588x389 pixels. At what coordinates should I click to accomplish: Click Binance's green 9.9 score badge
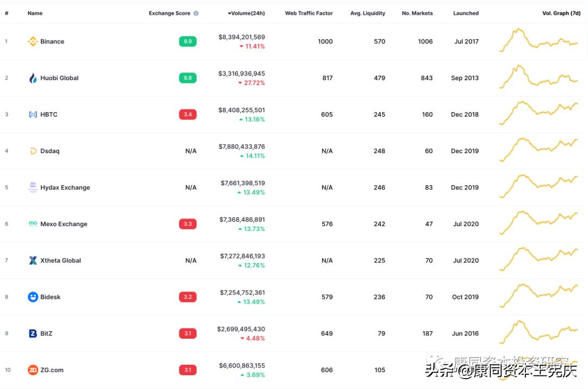(187, 41)
